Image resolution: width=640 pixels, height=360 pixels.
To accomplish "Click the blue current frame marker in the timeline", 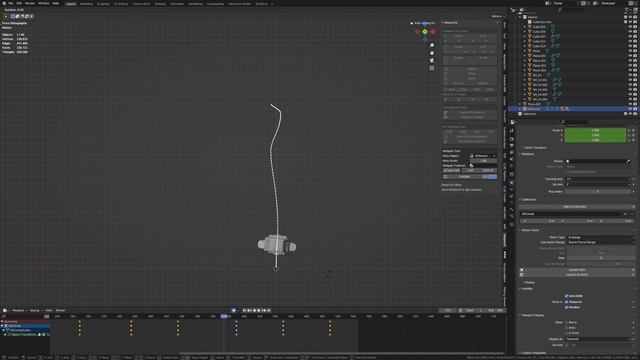I will (224, 316).
